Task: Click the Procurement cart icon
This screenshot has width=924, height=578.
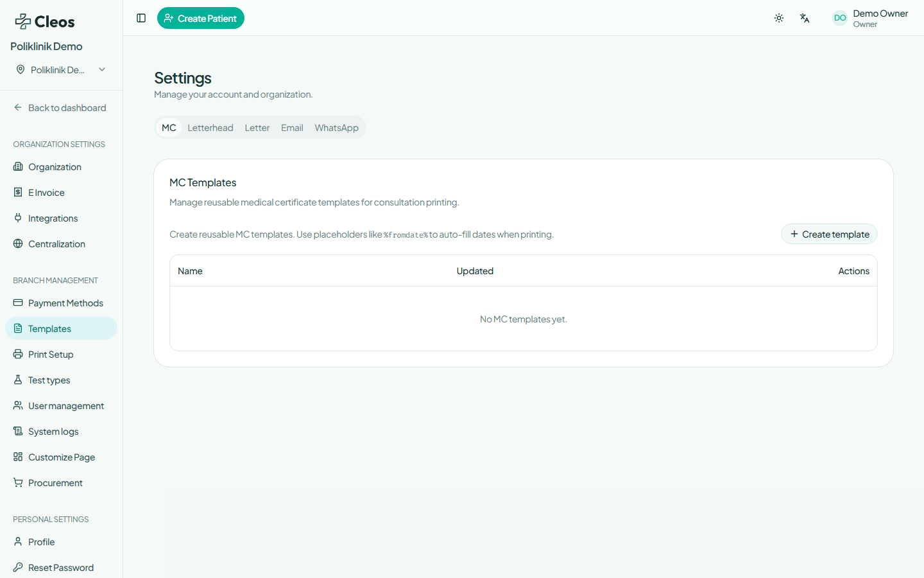Action: pos(18,483)
